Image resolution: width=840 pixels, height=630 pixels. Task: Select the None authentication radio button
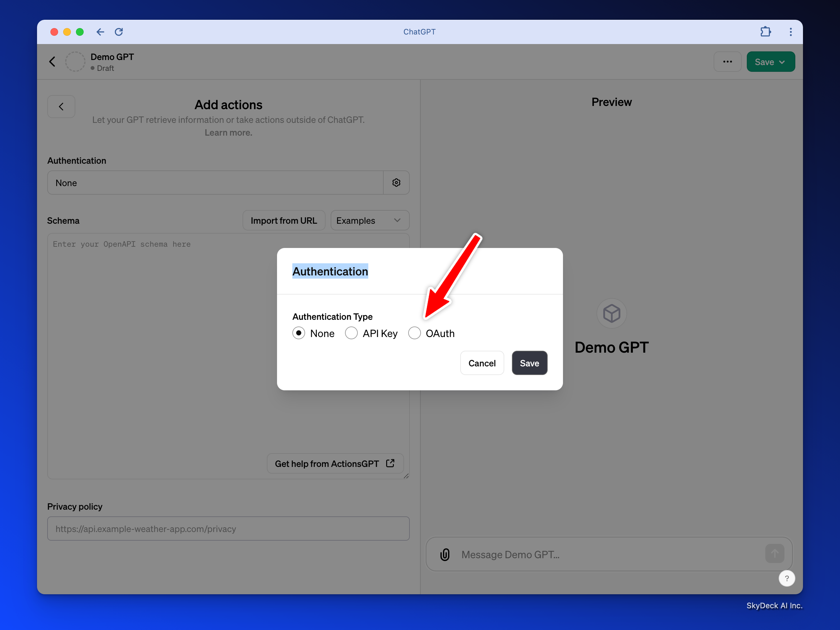299,333
